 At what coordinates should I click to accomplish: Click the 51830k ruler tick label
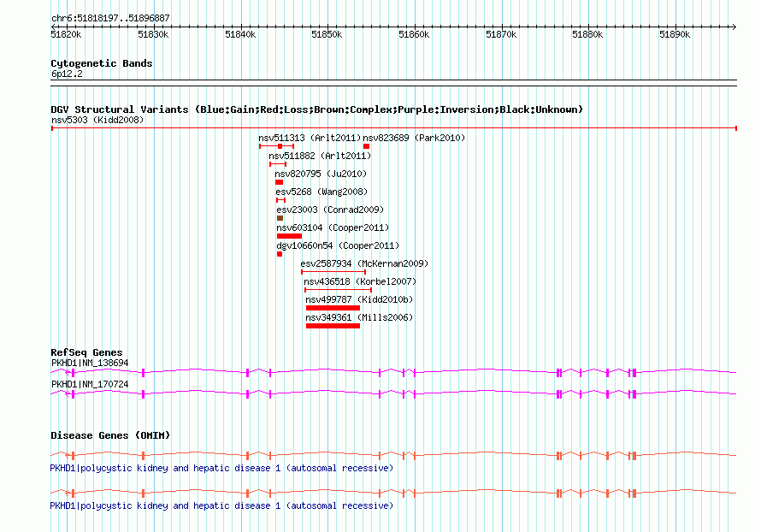pos(153,34)
